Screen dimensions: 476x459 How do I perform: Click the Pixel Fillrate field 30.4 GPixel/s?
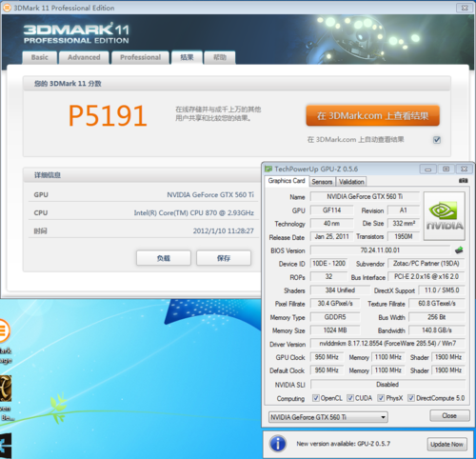tap(335, 304)
